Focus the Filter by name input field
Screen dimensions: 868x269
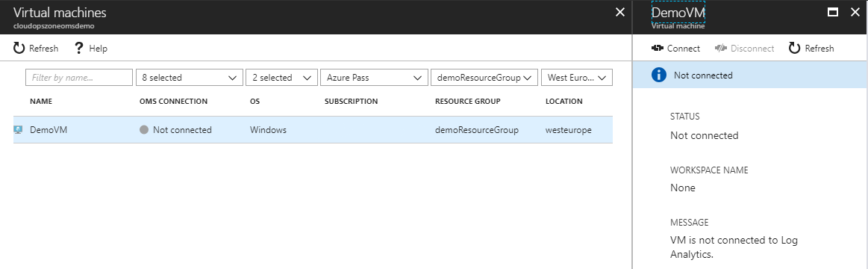79,78
